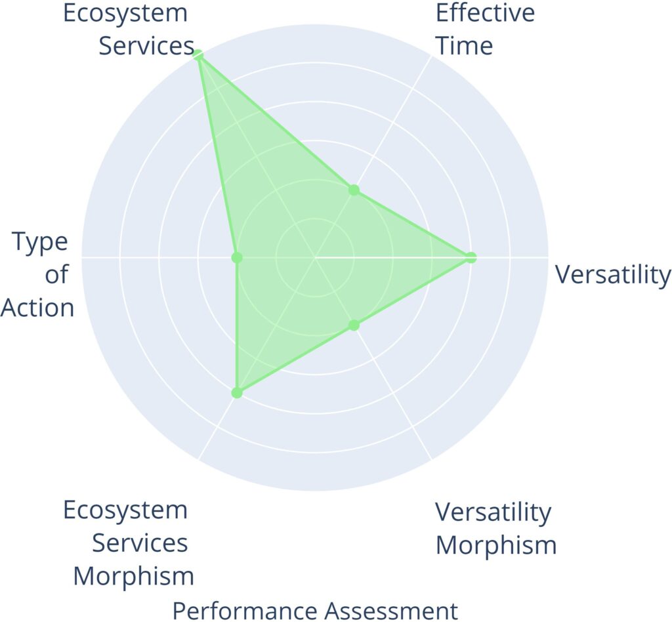Click edge joining Versatility Morphism and Ecosystem Services Morphism
The width and height of the screenshot is (672, 622).
(295, 359)
